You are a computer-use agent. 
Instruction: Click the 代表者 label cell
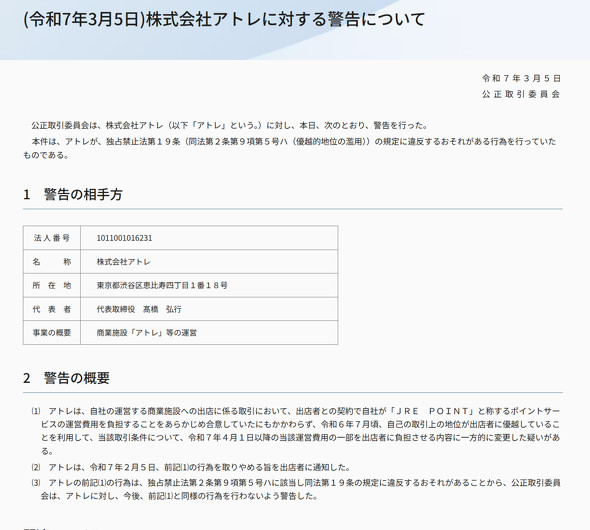click(x=52, y=309)
